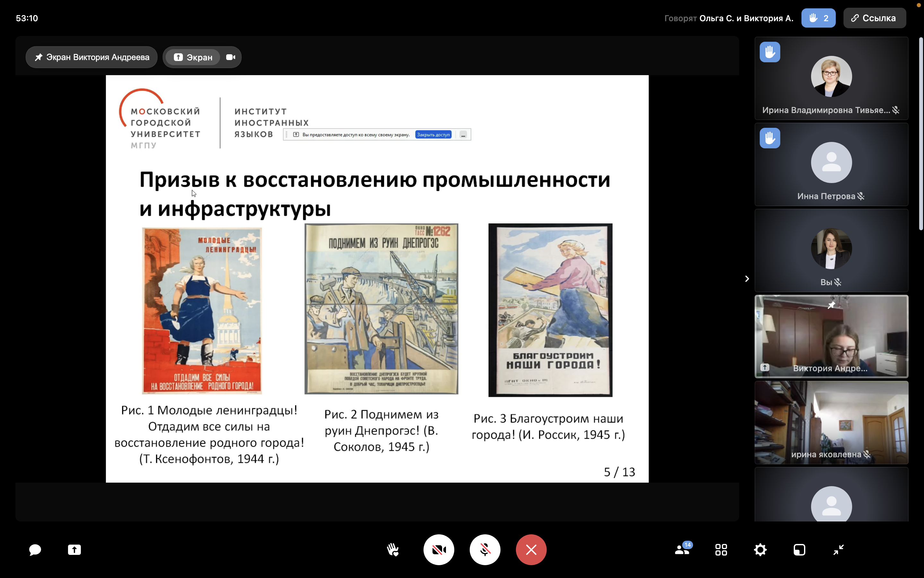Screen dimensions: 924x578
Task: Raise hand with the reactions icon
Action: (392, 550)
